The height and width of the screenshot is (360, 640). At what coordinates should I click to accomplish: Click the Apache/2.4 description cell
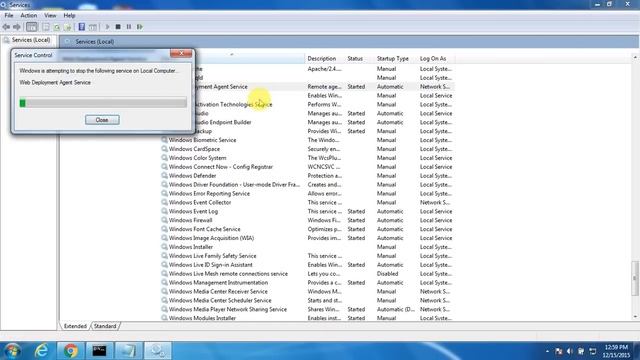click(x=324, y=69)
